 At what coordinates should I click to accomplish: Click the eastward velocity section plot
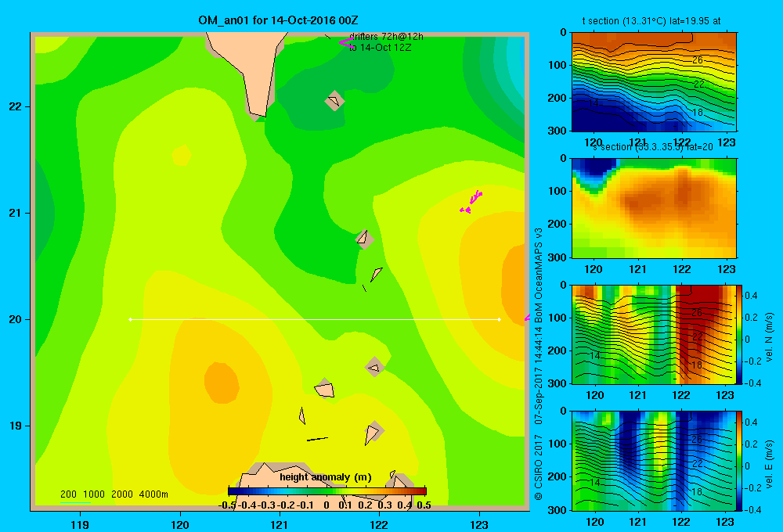point(654,461)
